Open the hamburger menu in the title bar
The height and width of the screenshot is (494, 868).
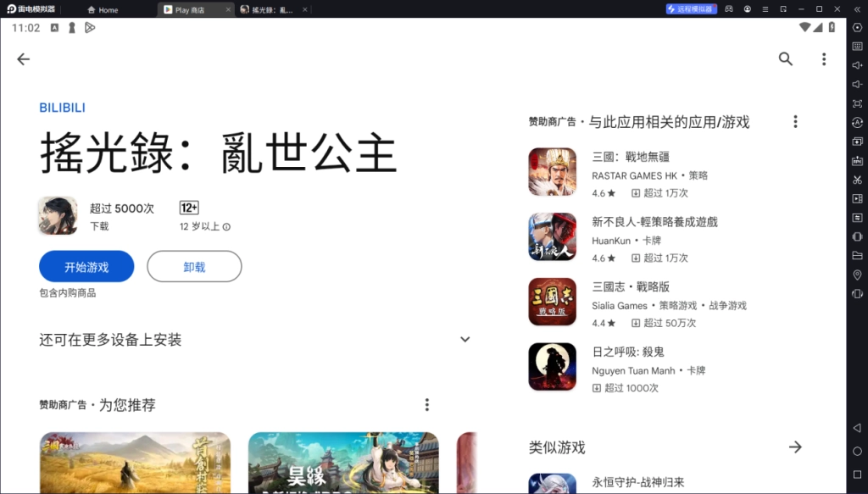pos(765,8)
